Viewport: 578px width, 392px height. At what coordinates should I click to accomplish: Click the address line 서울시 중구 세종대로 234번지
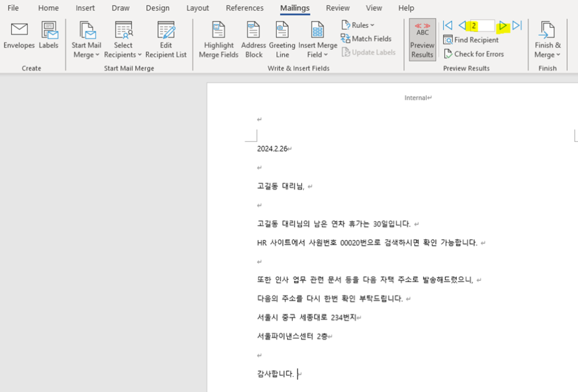pos(307,317)
